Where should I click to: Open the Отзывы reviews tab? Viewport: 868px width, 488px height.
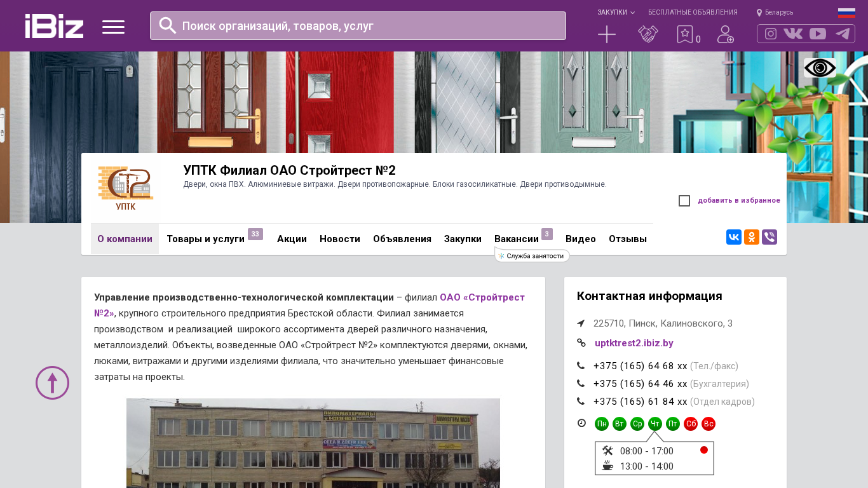(628, 239)
